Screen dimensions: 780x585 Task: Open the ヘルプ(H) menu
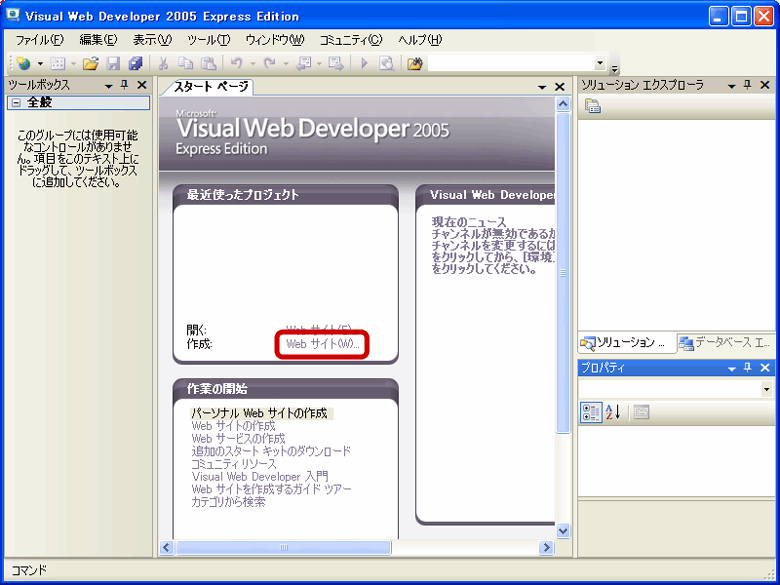pyautogui.click(x=420, y=40)
